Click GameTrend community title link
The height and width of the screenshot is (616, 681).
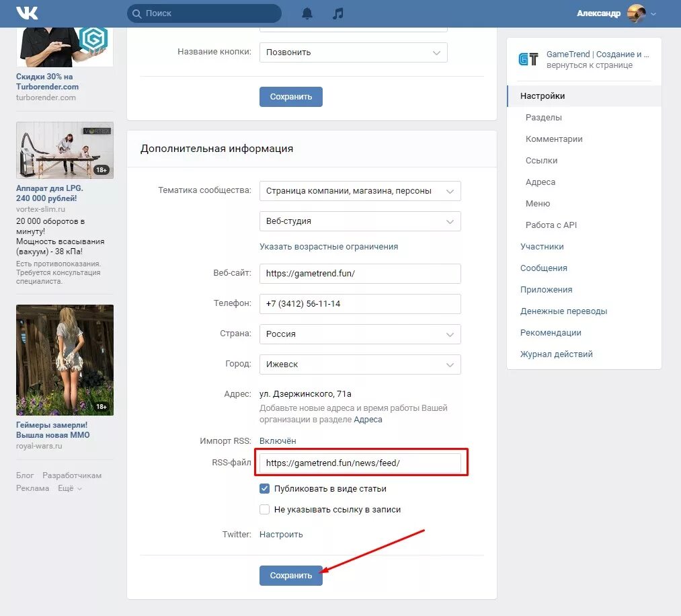point(598,54)
